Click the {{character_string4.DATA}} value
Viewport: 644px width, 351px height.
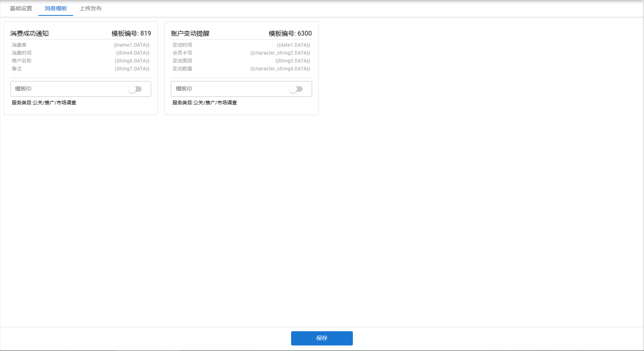coord(280,69)
